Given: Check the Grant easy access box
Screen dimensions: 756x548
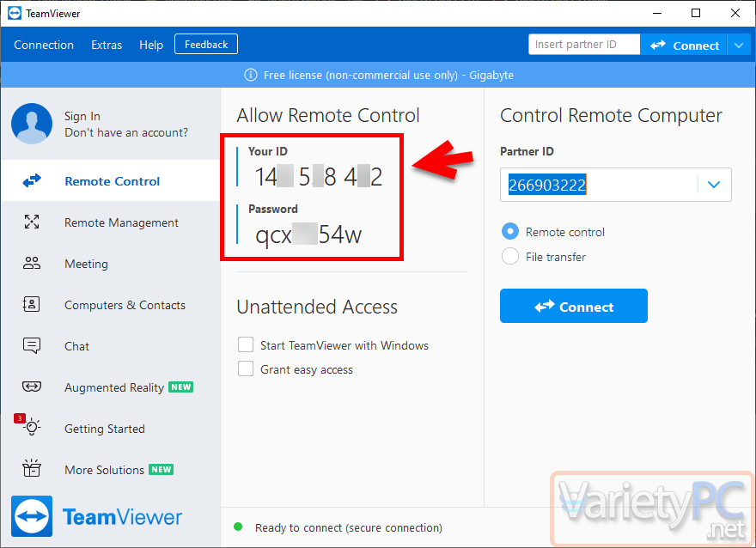Looking at the screenshot, I should [x=246, y=369].
